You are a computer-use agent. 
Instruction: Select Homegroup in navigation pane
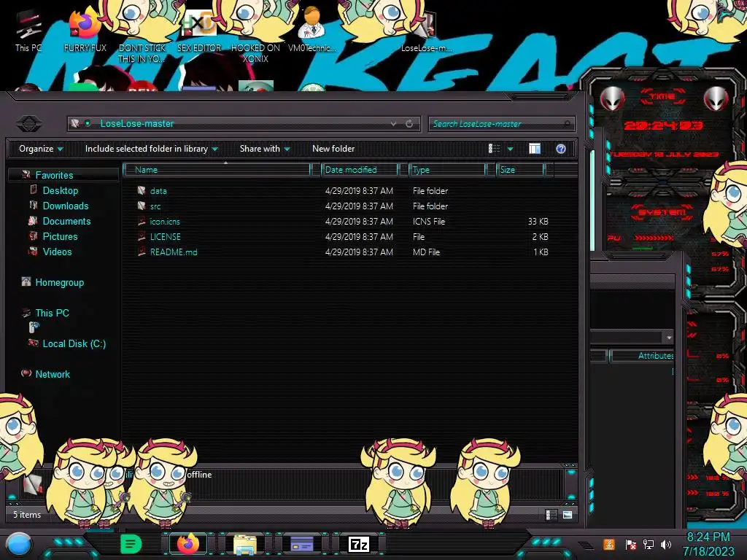[x=59, y=282]
